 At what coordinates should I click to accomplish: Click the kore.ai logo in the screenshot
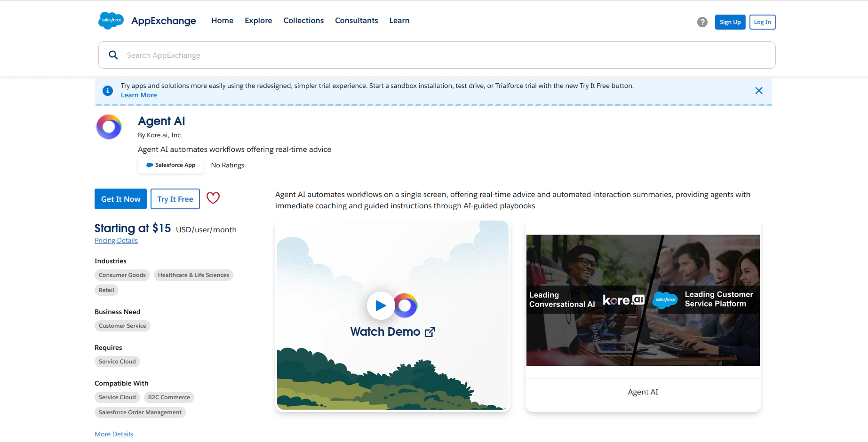623,300
